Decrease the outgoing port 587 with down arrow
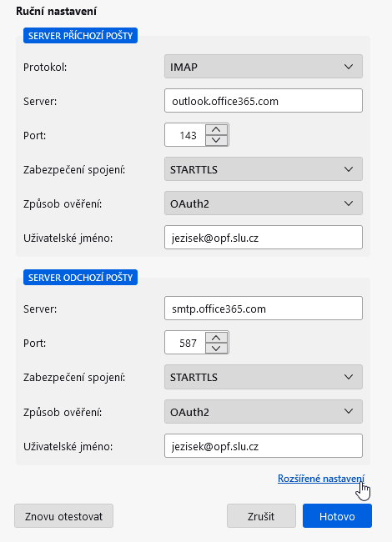Viewport: 392px width, 542px height. [216, 348]
